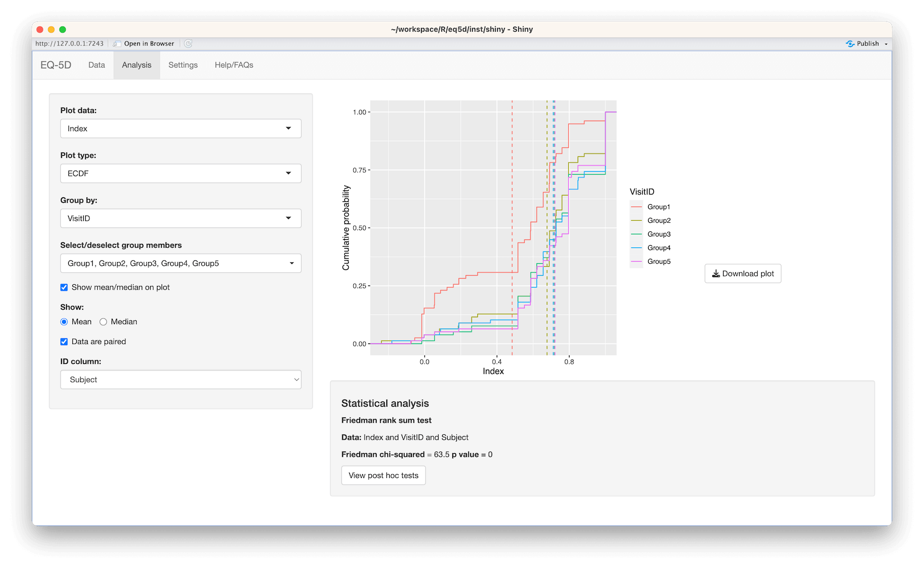Screen dimensions: 924x568
Task: Click the Download plot button
Action: pos(743,273)
